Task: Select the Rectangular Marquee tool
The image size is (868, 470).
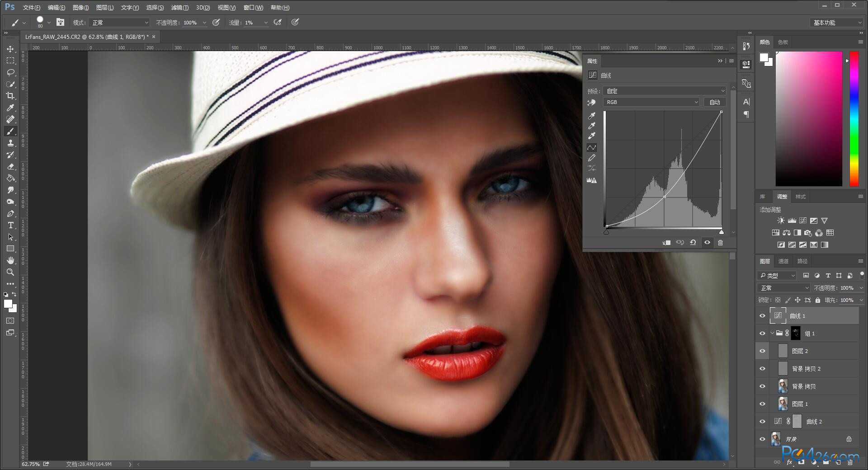Action: coord(10,61)
